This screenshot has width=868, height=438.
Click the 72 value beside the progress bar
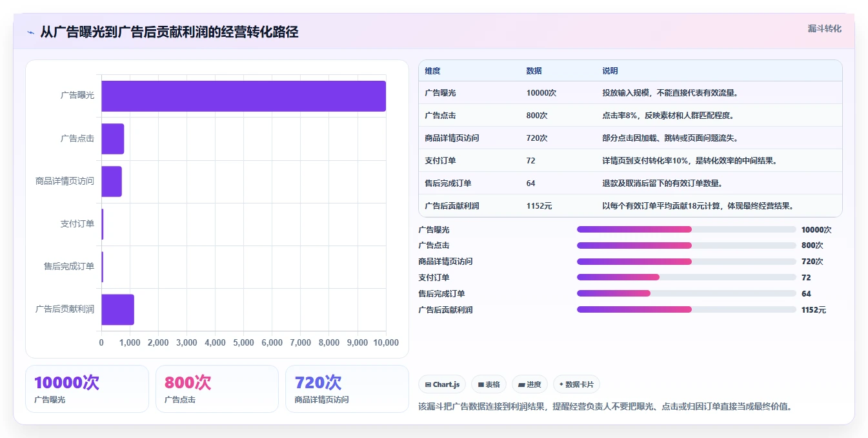coord(806,278)
